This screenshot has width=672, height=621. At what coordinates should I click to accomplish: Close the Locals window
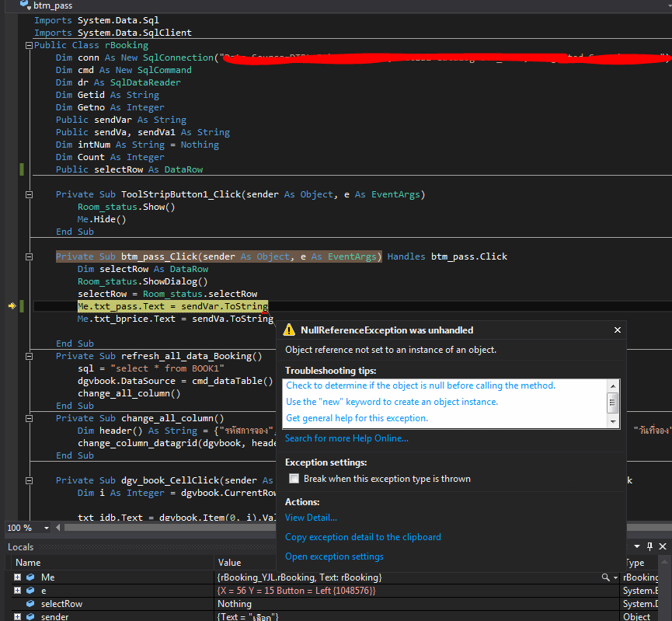point(663,546)
